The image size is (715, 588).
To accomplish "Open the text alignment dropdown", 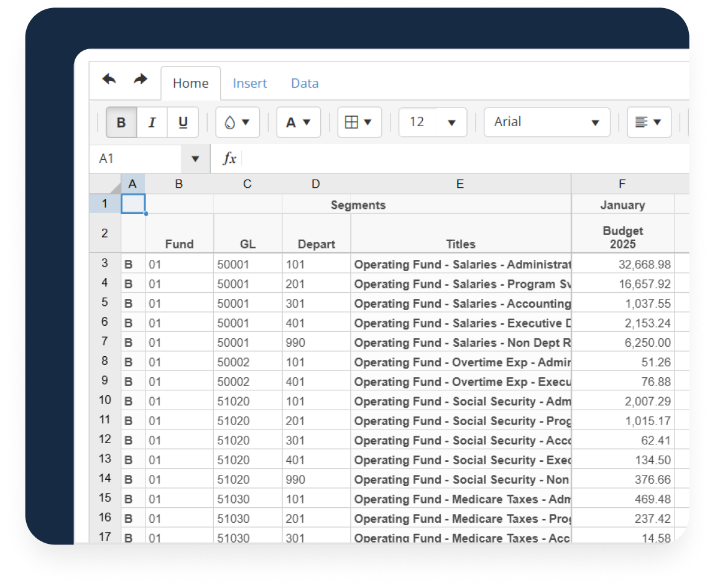I will click(x=649, y=122).
